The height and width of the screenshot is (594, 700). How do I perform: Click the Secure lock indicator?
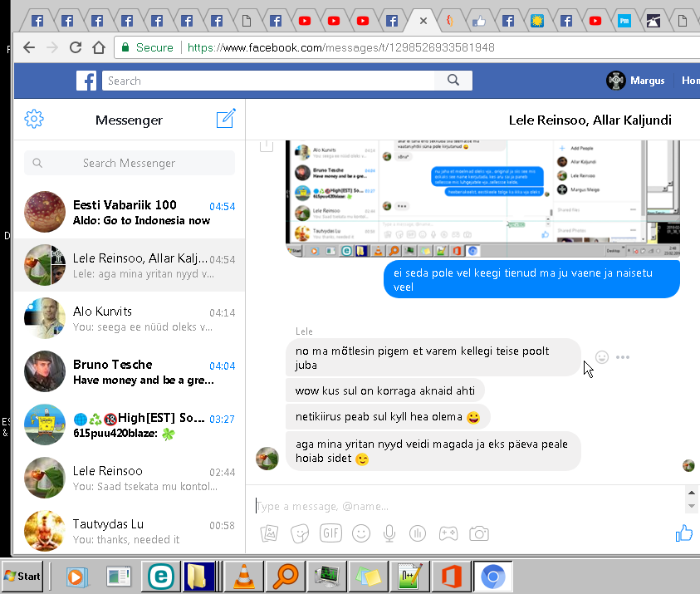pos(147,47)
